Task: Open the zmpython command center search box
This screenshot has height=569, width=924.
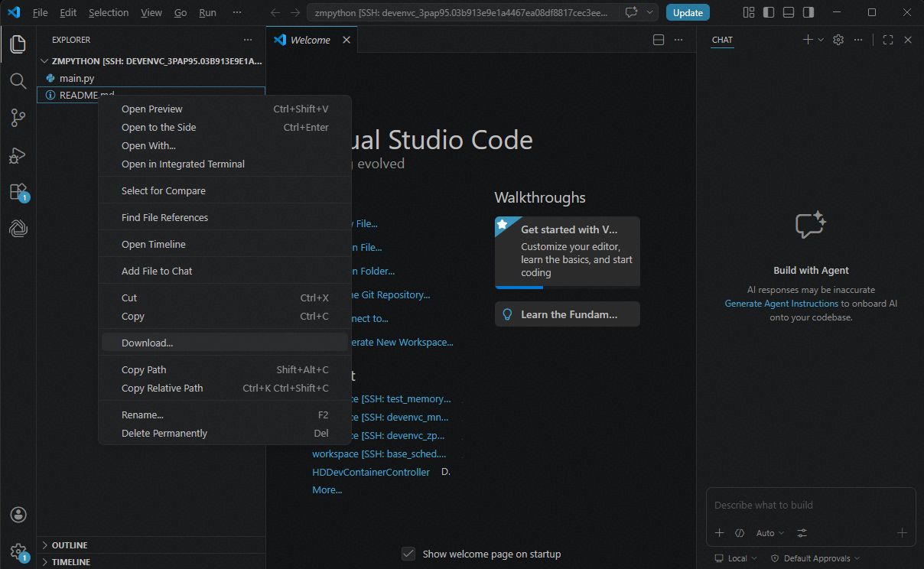Action: point(464,12)
